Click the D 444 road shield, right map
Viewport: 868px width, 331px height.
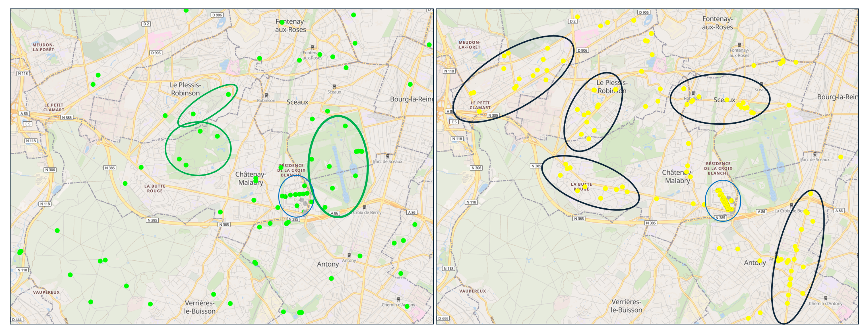coord(443,318)
